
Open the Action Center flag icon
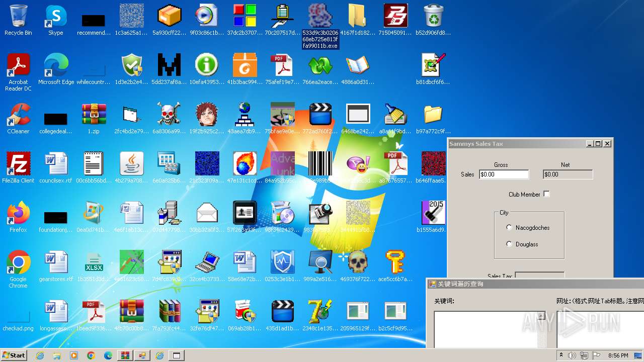[596, 355]
